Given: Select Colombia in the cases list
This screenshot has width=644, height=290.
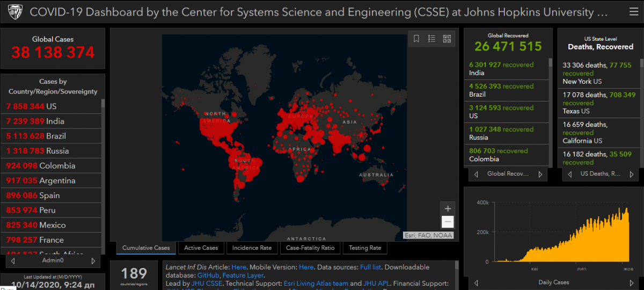Looking at the screenshot, I should (51, 165).
